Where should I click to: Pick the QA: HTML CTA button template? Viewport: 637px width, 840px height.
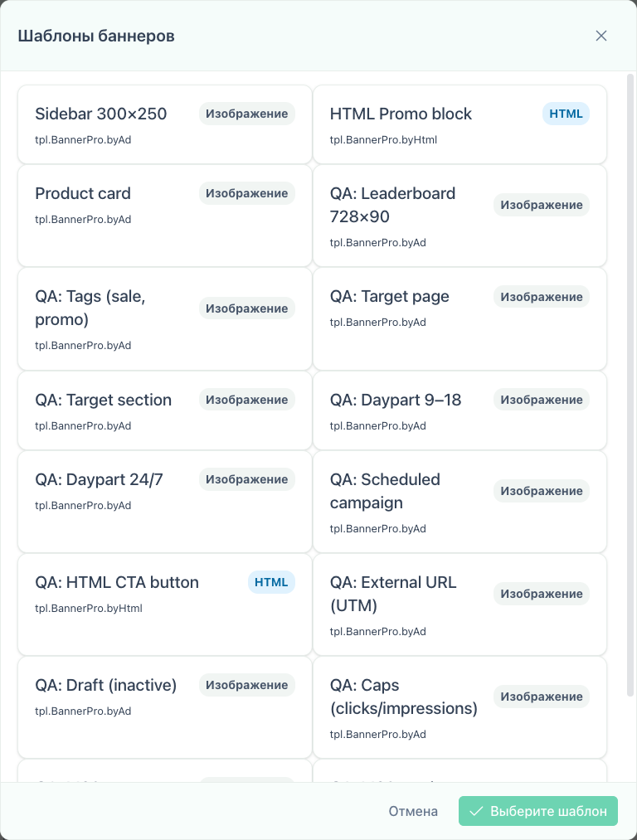click(165, 605)
